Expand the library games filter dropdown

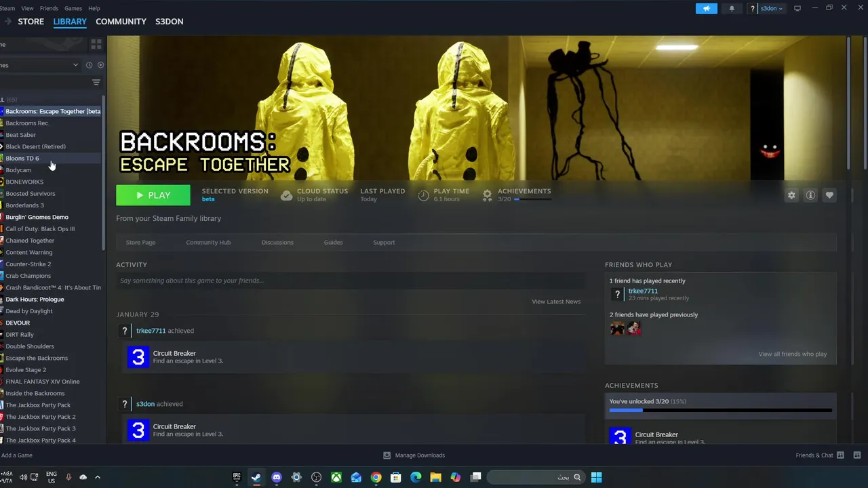pyautogui.click(x=75, y=65)
